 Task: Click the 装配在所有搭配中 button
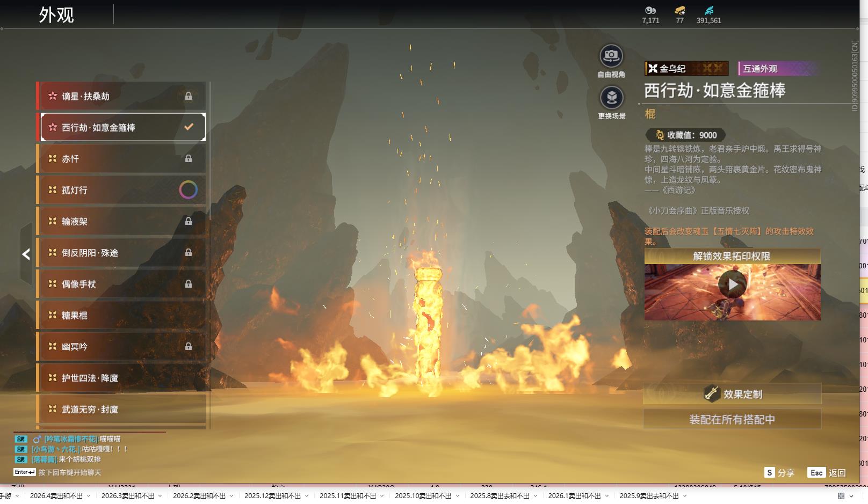pyautogui.click(x=732, y=419)
